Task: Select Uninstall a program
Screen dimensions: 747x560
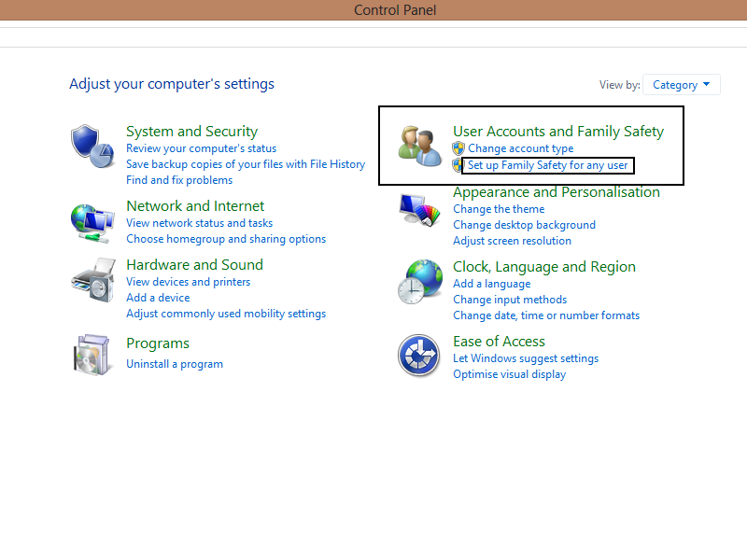Action: 175,364
